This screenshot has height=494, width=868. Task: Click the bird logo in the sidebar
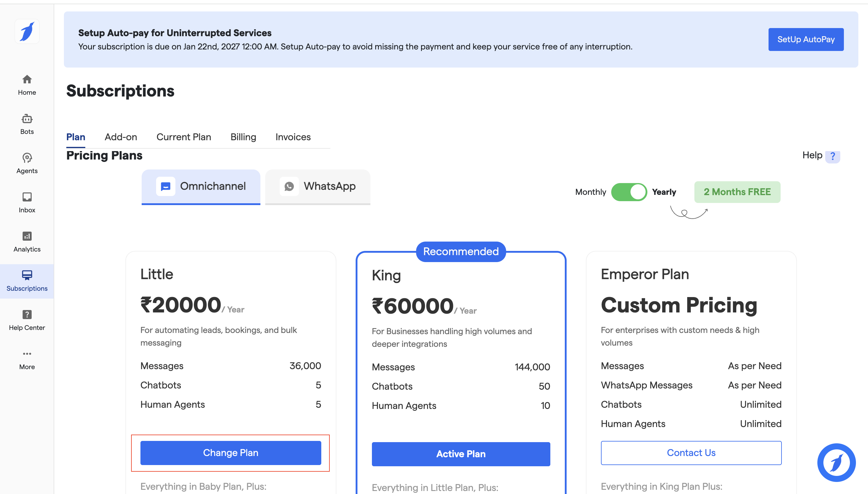coord(27,32)
